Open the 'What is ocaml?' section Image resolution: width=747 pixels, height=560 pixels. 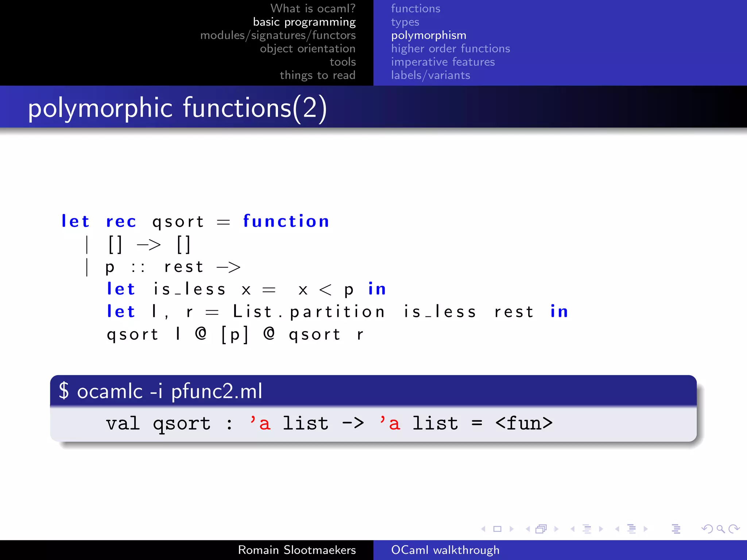pos(313,8)
